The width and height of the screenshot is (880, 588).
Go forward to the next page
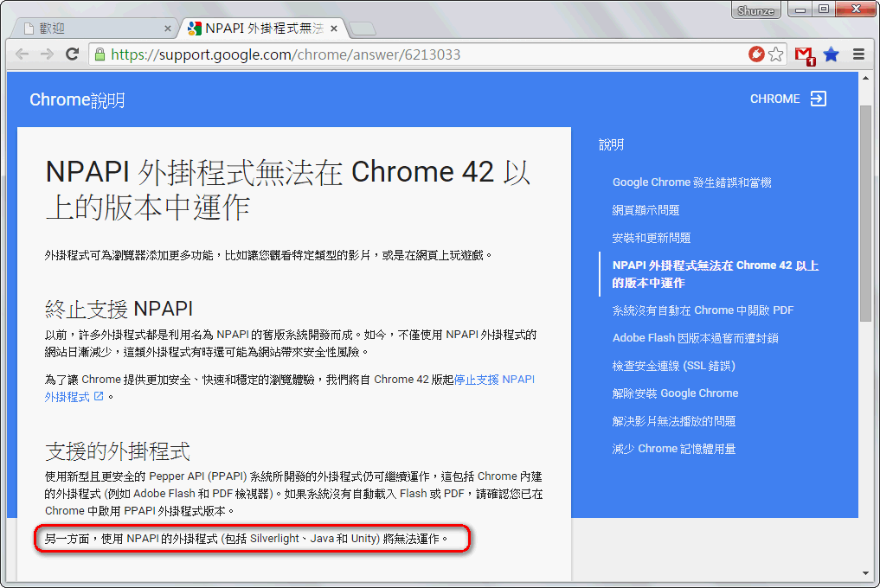pyautogui.click(x=47, y=54)
